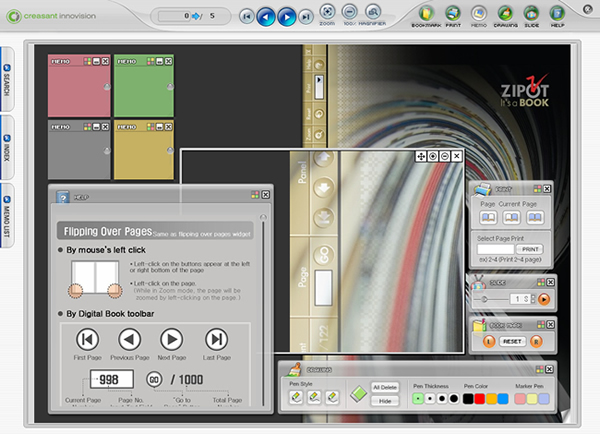Choose red pen color
The height and width of the screenshot is (434, 600).
click(479, 399)
